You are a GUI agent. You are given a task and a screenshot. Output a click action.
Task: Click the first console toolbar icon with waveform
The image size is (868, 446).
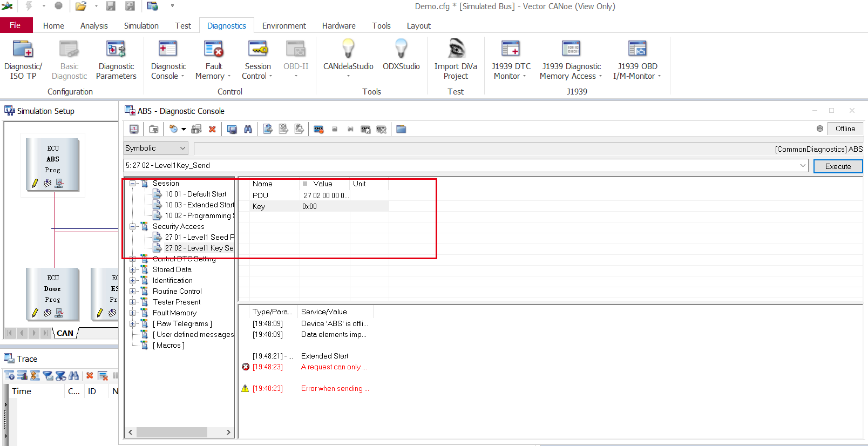(134, 129)
